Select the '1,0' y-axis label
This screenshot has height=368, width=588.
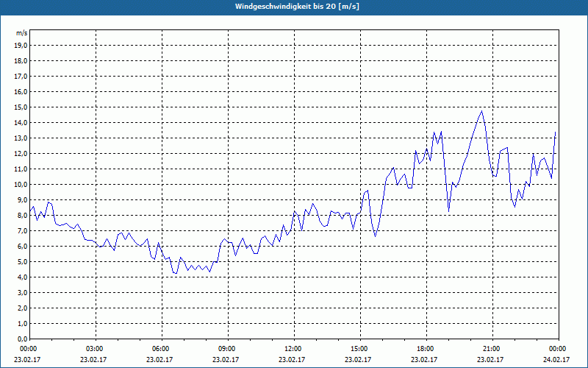click(23, 324)
